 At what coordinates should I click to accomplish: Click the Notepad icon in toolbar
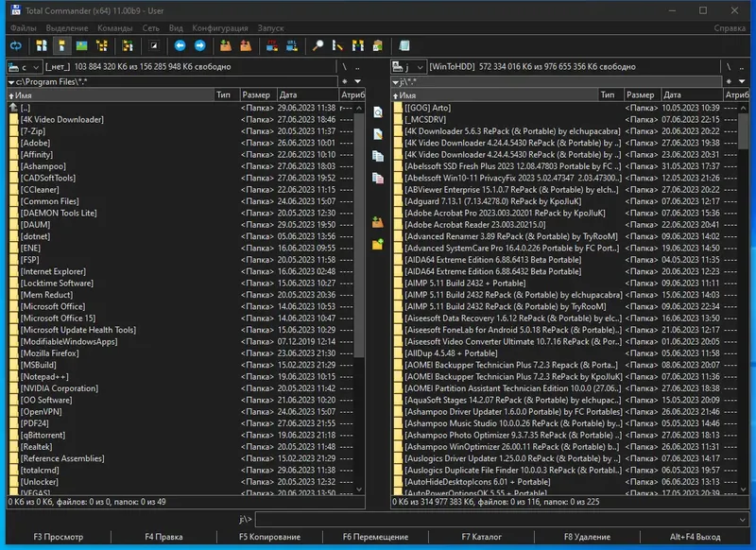pos(404,45)
